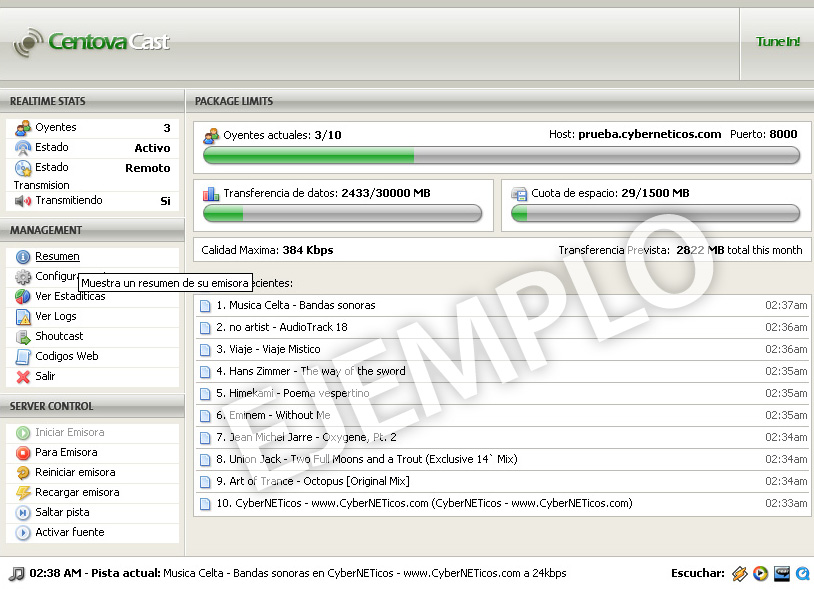Click the Transmitiendo speaker icon
814x589 pixels.
tap(23, 201)
